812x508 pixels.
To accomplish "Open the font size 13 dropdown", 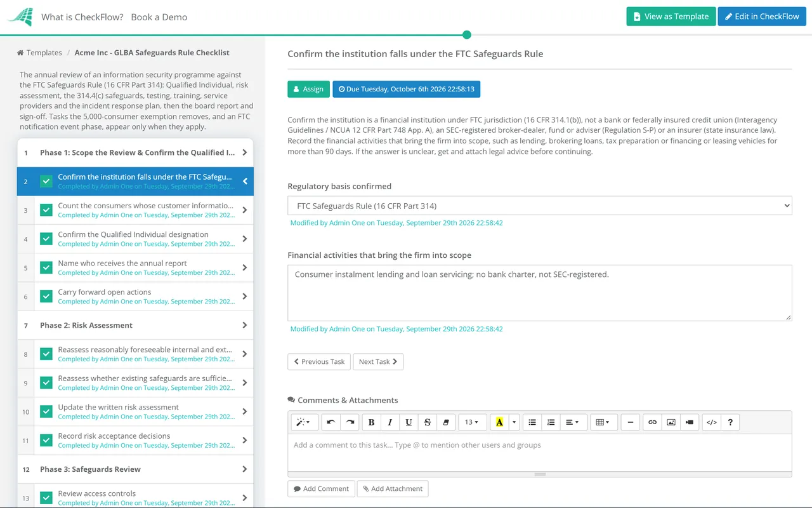I will coord(472,422).
